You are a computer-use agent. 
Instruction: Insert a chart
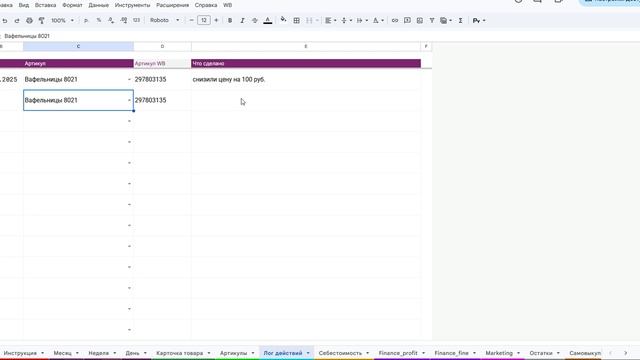coord(420,20)
